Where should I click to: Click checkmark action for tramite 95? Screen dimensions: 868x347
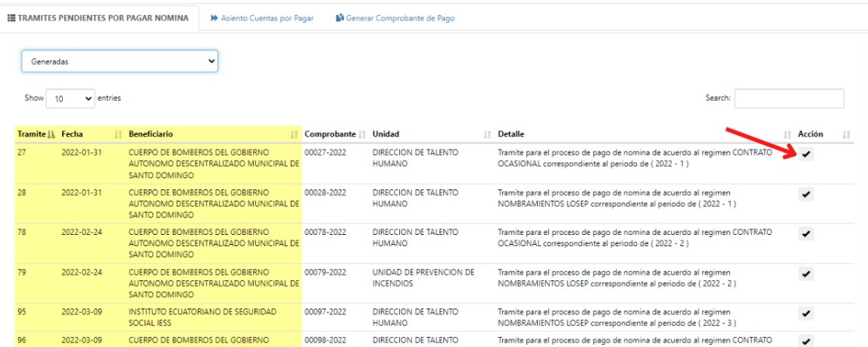(x=806, y=313)
